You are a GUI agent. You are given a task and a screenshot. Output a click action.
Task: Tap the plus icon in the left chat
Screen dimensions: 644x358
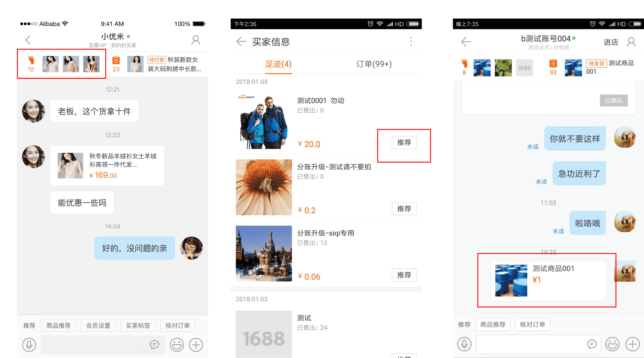(x=196, y=345)
